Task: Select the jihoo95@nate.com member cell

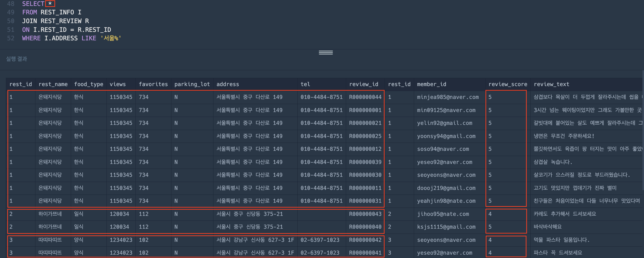Action: (443, 214)
